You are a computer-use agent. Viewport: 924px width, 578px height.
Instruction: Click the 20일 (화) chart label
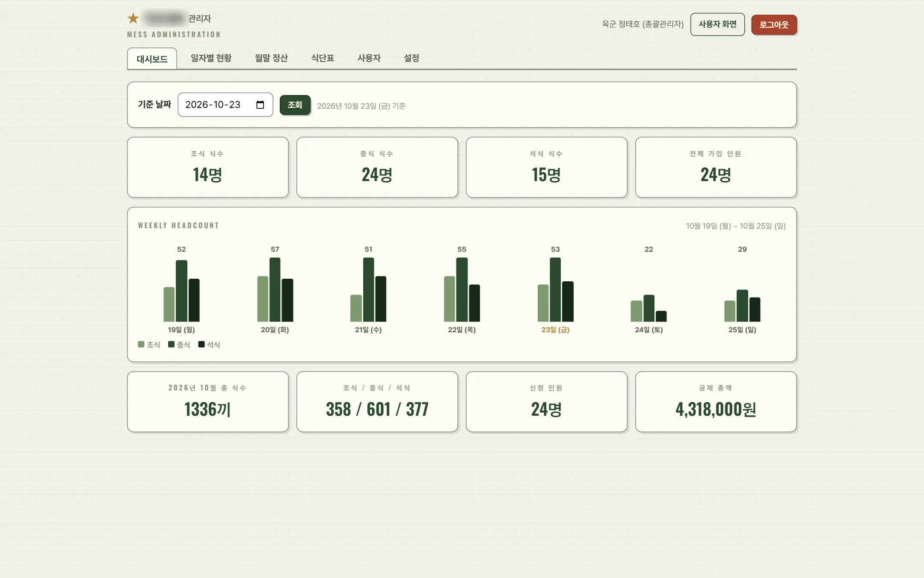tap(275, 330)
